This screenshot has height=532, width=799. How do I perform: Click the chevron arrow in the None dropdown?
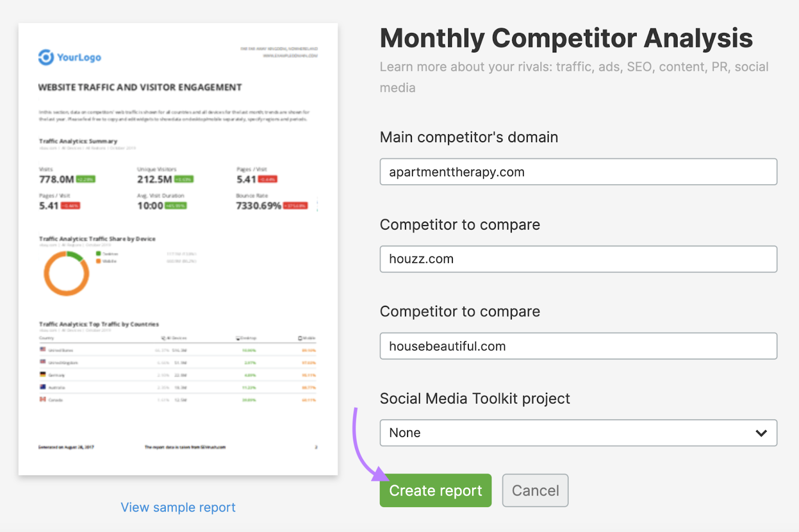point(761,433)
